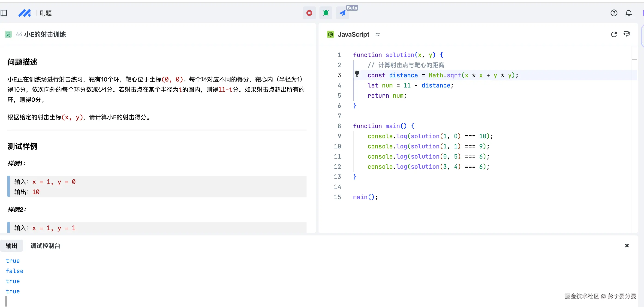Select the 输出 tab
The width and height of the screenshot is (644, 307).
pos(11,246)
